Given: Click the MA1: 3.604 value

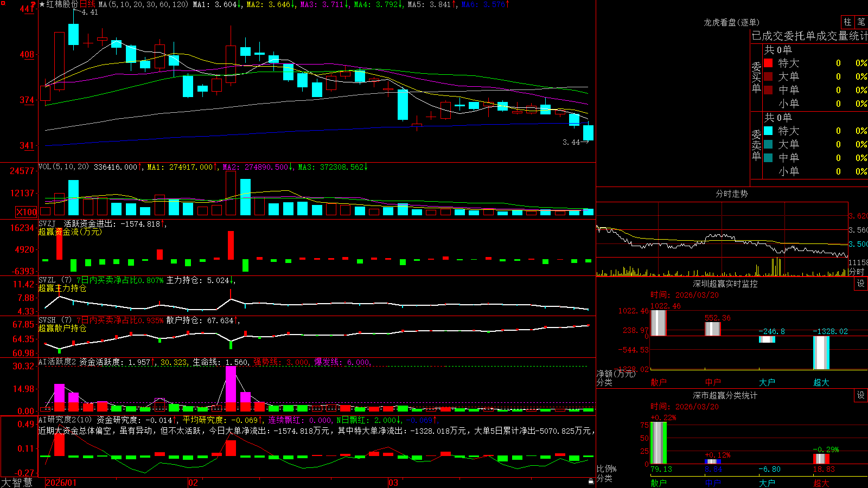Looking at the screenshot, I should (x=215, y=4).
